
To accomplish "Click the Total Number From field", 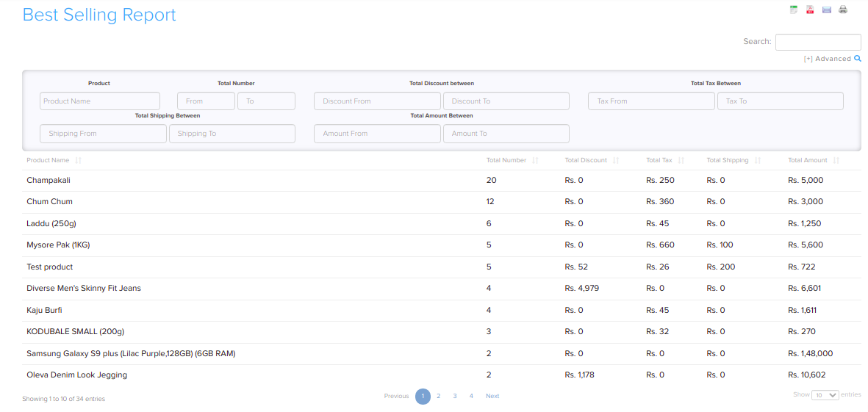I will coord(206,101).
